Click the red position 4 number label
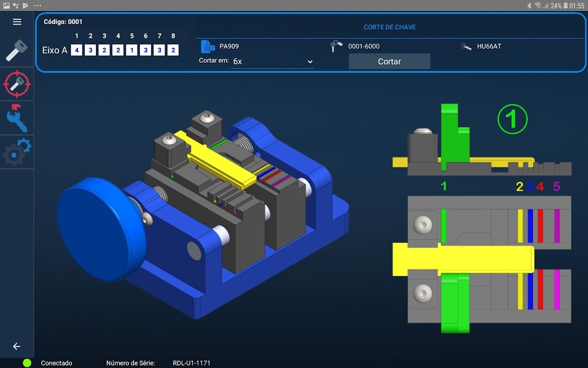The width and height of the screenshot is (588, 368). [x=540, y=186]
